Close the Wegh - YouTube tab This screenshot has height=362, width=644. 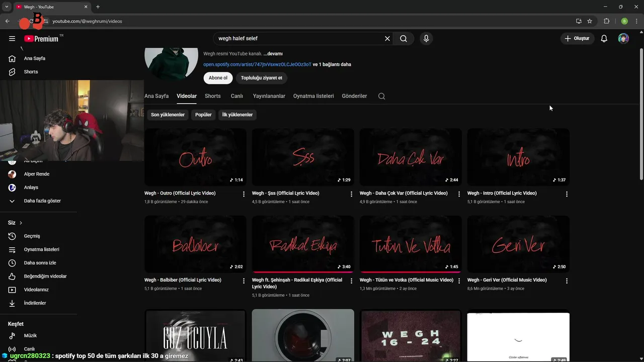86,7
